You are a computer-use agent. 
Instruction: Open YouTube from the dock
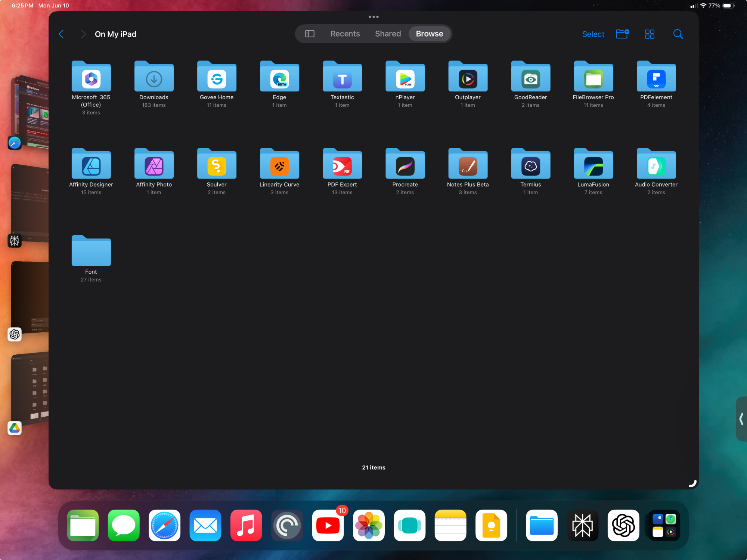point(328,526)
